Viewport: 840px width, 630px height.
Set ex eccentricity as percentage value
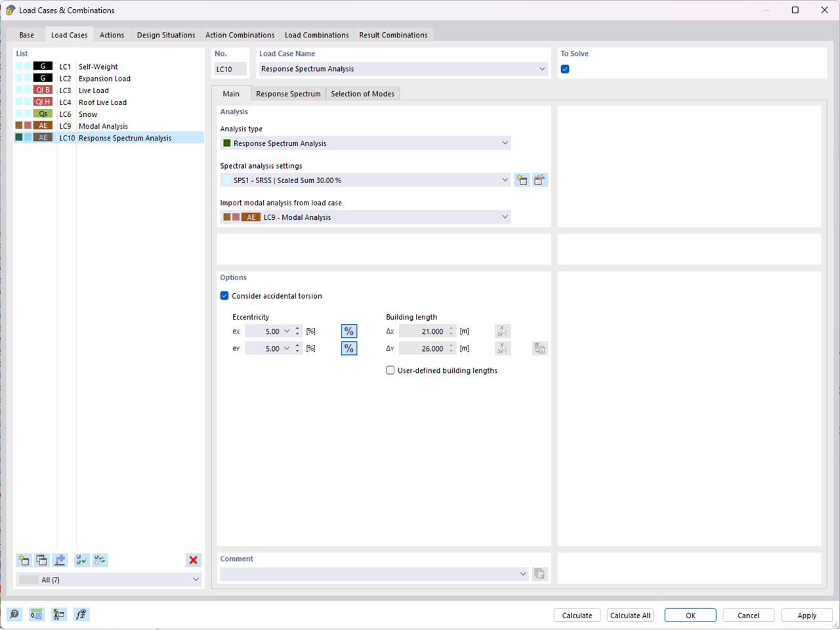(x=348, y=331)
